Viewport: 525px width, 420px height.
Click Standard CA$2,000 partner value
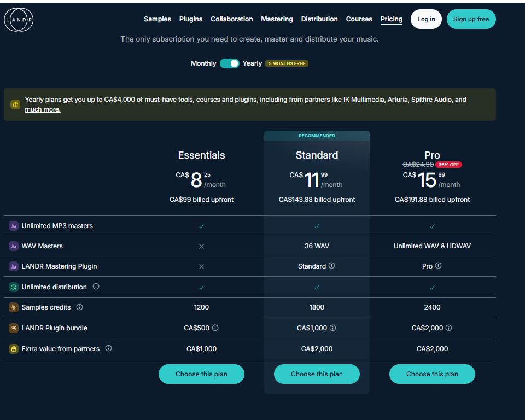(317, 349)
